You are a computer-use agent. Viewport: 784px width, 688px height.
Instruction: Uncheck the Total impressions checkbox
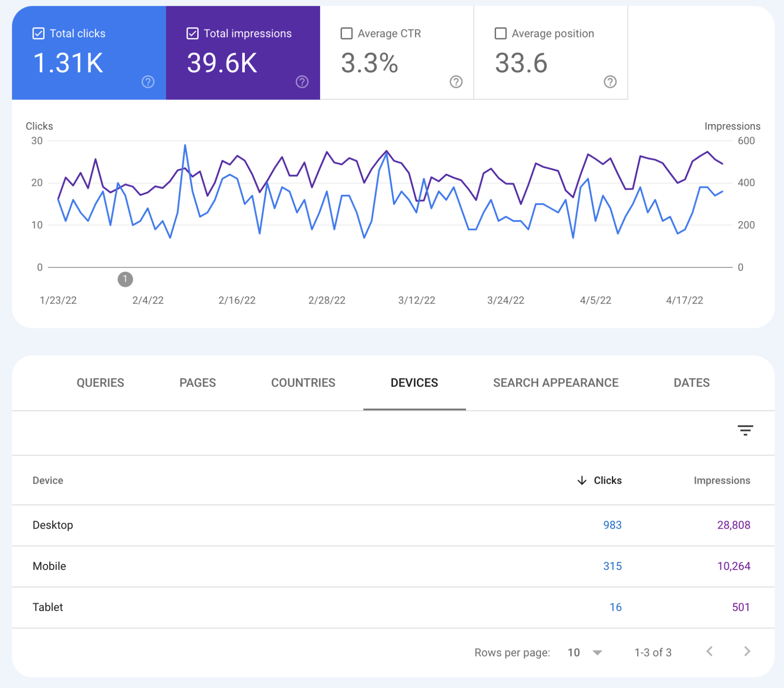pyautogui.click(x=193, y=34)
